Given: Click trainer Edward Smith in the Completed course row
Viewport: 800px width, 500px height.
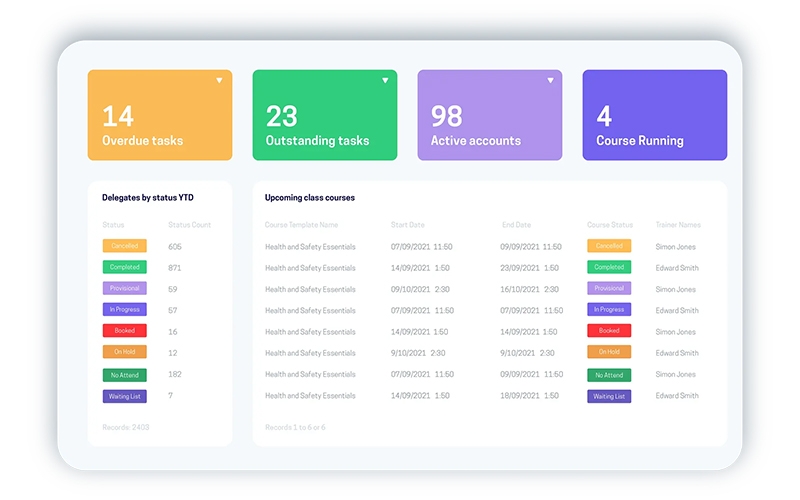Looking at the screenshot, I should tap(677, 268).
